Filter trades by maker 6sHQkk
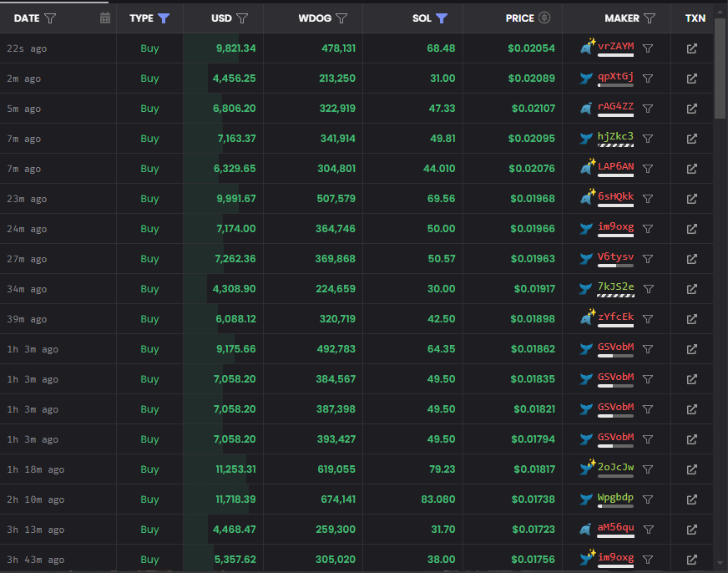Screen dimensions: 728x573 648,199
